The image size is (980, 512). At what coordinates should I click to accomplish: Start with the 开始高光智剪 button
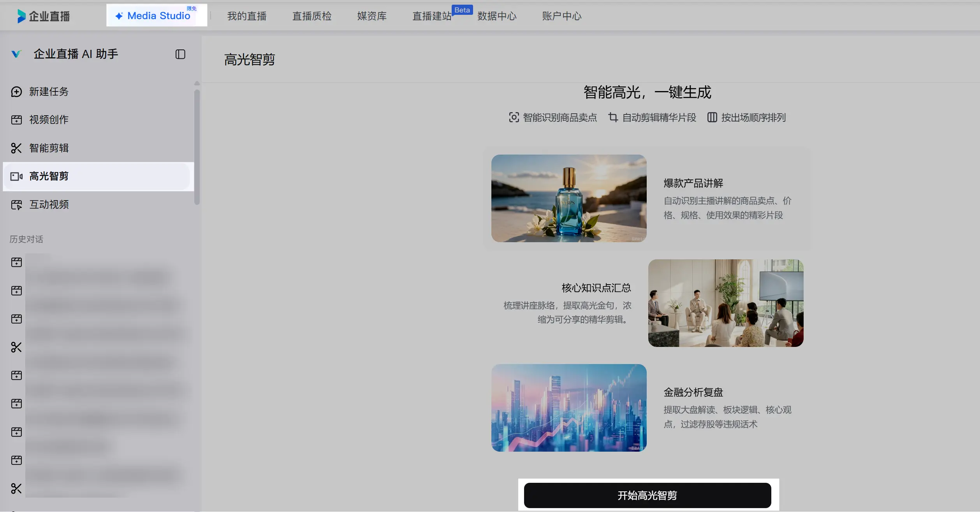[647, 495]
